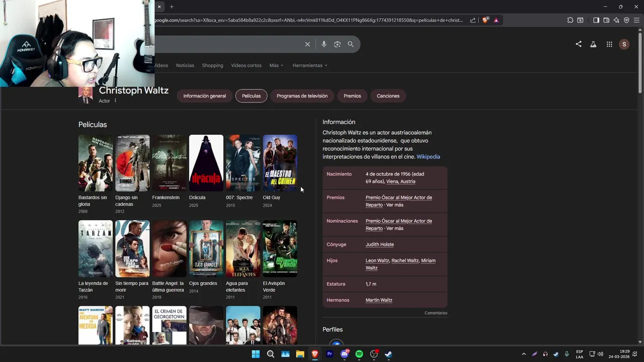This screenshot has width=644, height=362.
Task: Open Brave Shields lion icon
Action: tap(485, 20)
